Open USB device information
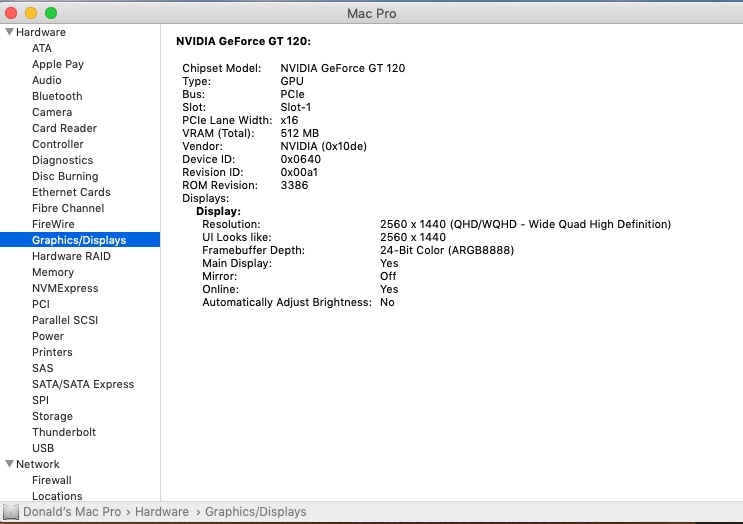743x524 pixels. pyautogui.click(x=43, y=448)
